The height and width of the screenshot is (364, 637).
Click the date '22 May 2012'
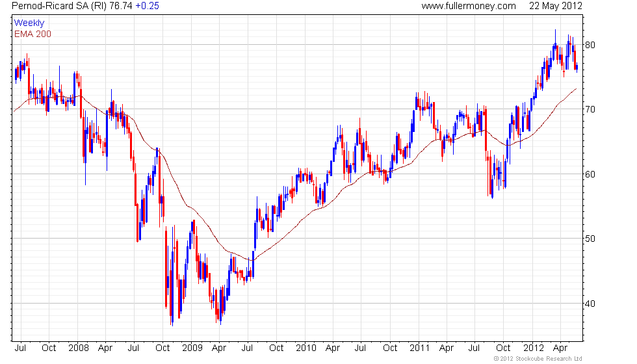tap(555, 6)
